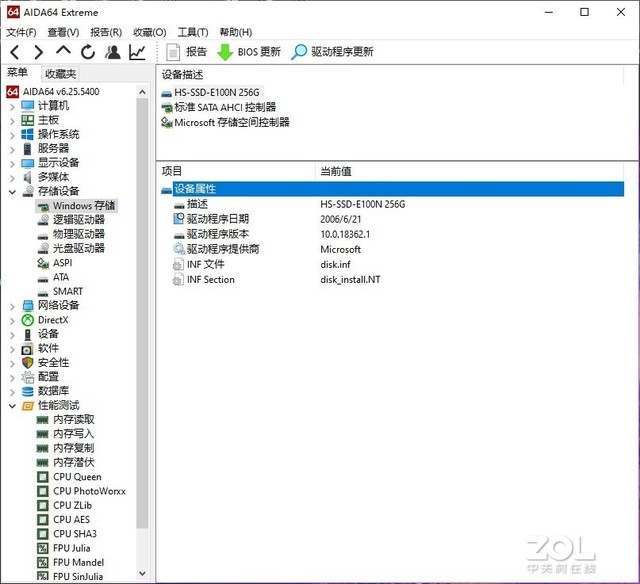Screen dimensions: 640x584
Task: Go forward with the right arrow icon
Action: (x=38, y=52)
